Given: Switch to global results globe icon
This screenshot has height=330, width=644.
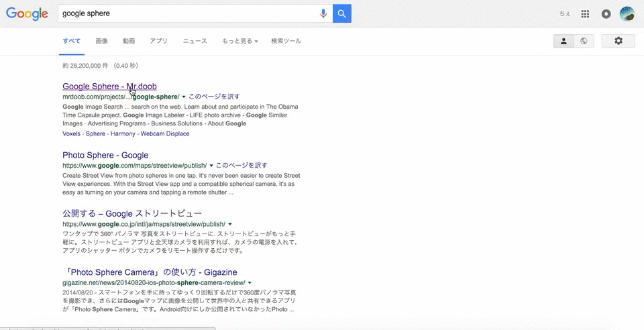Looking at the screenshot, I should click(584, 41).
